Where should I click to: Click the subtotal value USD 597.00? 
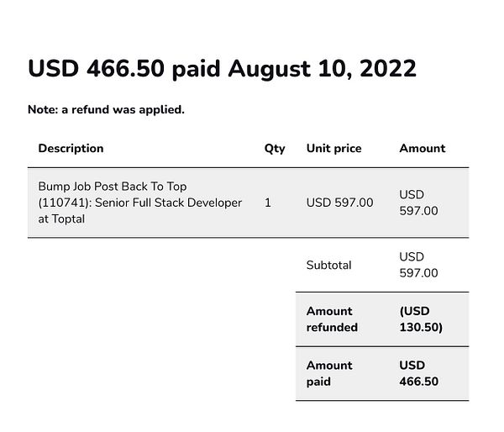(418, 265)
